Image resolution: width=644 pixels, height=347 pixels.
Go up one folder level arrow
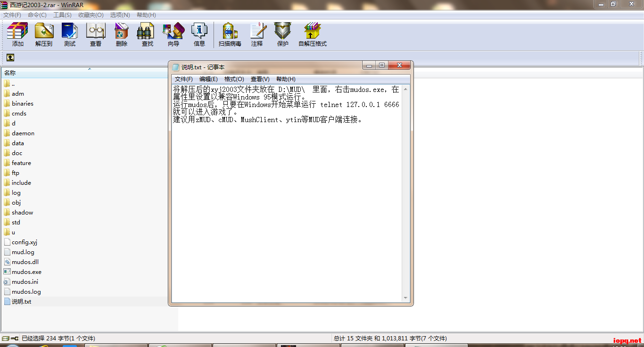[x=10, y=58]
